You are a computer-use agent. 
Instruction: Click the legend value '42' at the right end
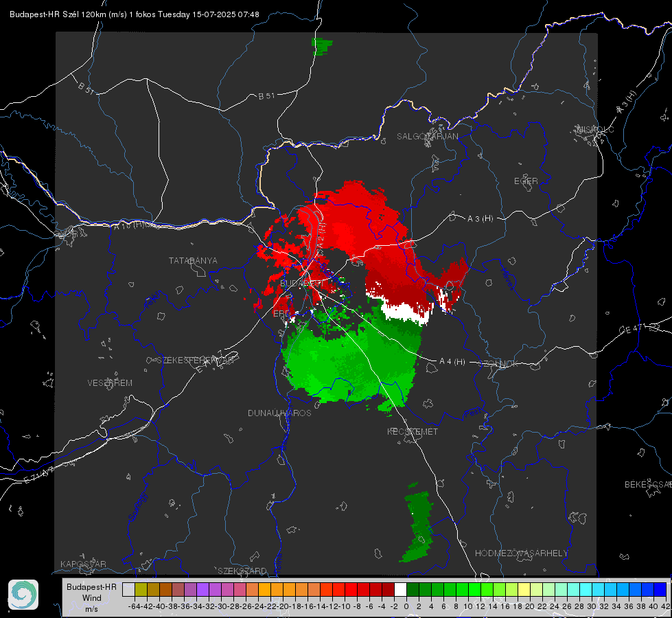point(665,606)
